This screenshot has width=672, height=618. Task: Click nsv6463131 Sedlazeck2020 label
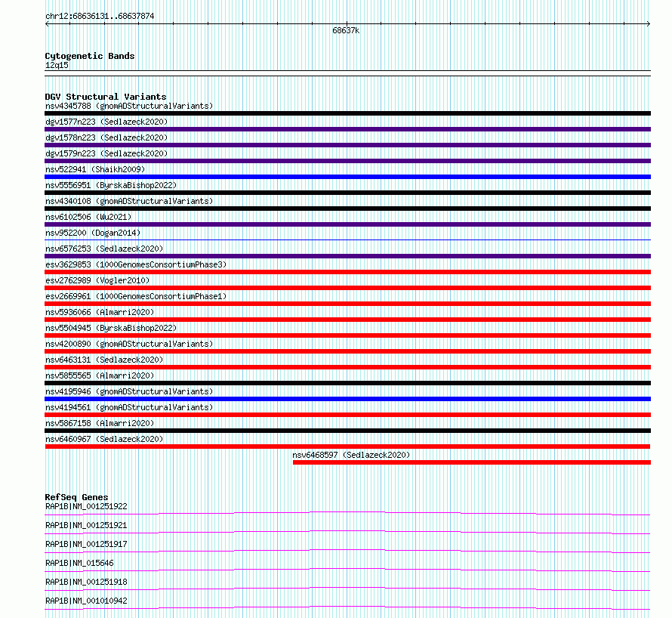tap(104, 360)
